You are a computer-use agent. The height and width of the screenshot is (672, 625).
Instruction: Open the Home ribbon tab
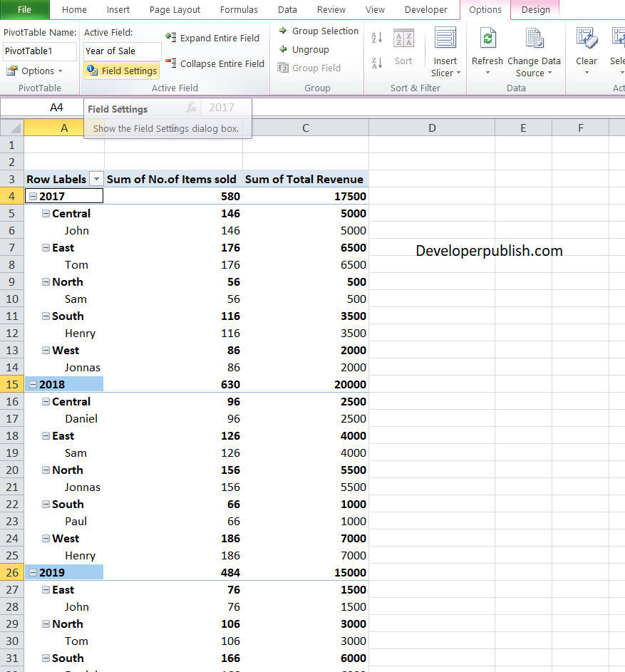(x=74, y=10)
